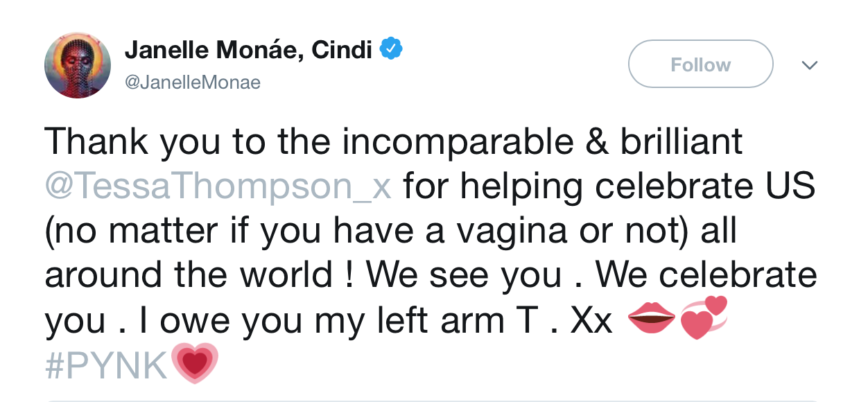
Task: Click the display name Janelle Monáe, Cindi
Action: pos(249,49)
